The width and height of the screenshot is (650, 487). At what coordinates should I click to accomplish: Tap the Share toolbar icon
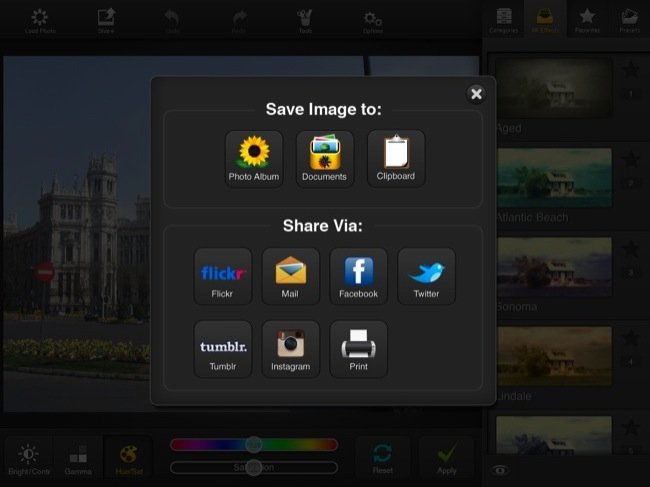(106, 21)
